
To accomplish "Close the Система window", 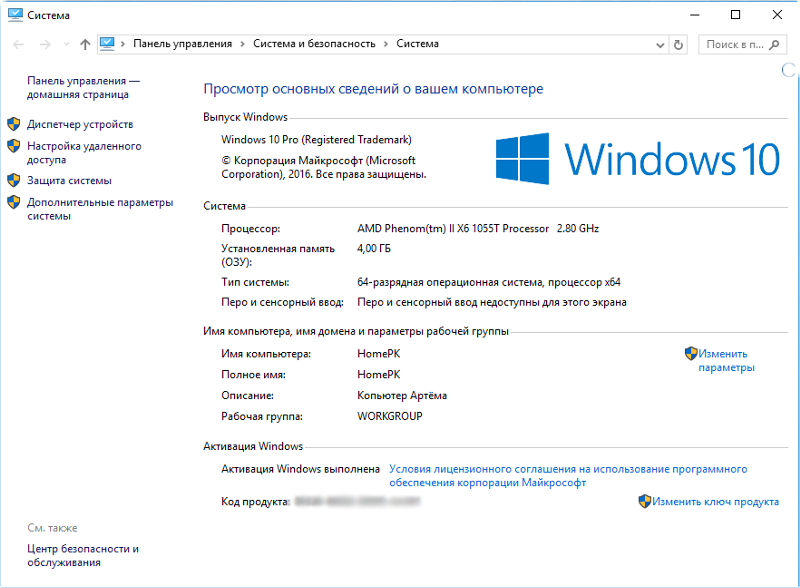I will click(777, 15).
